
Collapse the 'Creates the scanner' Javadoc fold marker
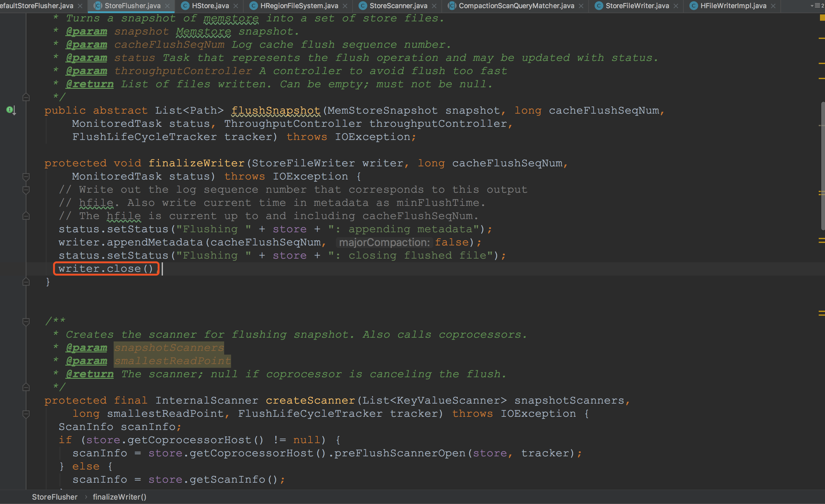click(26, 322)
